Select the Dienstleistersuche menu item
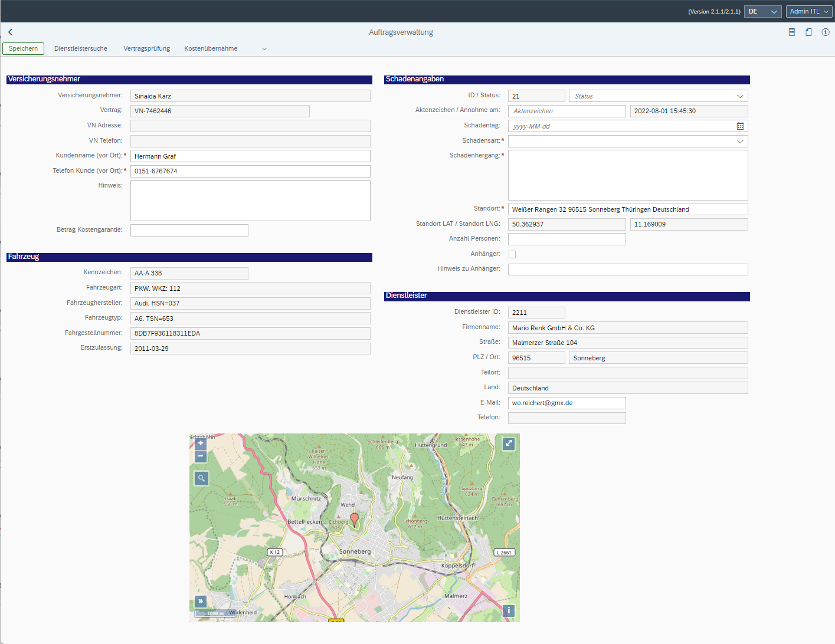Screen dimensions: 835x644 coord(80,48)
